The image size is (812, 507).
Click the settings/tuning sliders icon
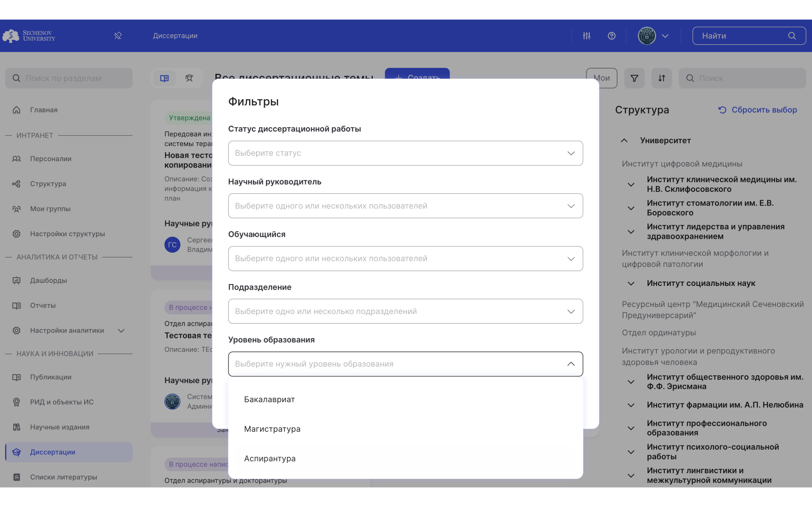click(586, 35)
